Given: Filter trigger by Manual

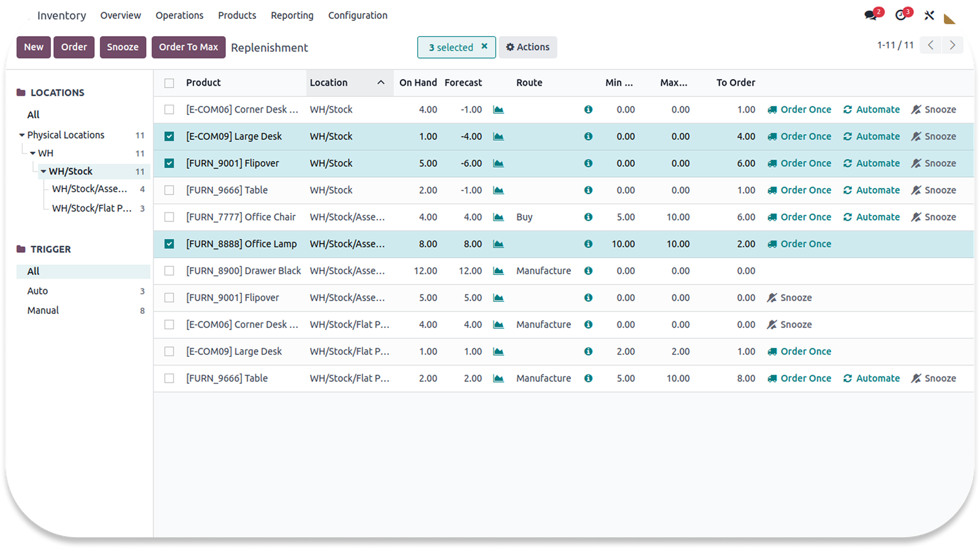Looking at the screenshot, I should pos(43,311).
